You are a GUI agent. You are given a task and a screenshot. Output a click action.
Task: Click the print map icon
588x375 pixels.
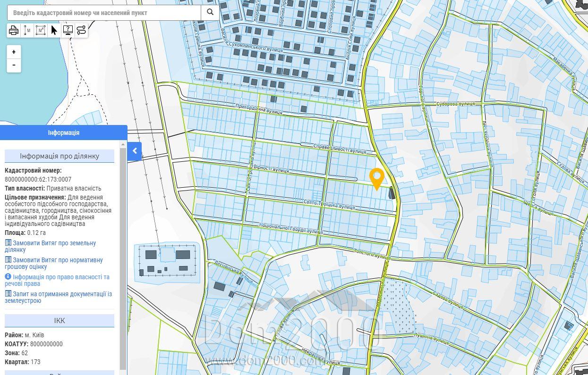click(x=14, y=31)
